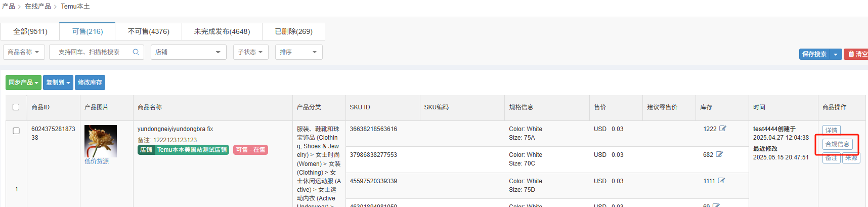Image resolution: width=868 pixels, height=207 pixels.
Task: Open the 排序 sort dropdown
Action: (298, 52)
